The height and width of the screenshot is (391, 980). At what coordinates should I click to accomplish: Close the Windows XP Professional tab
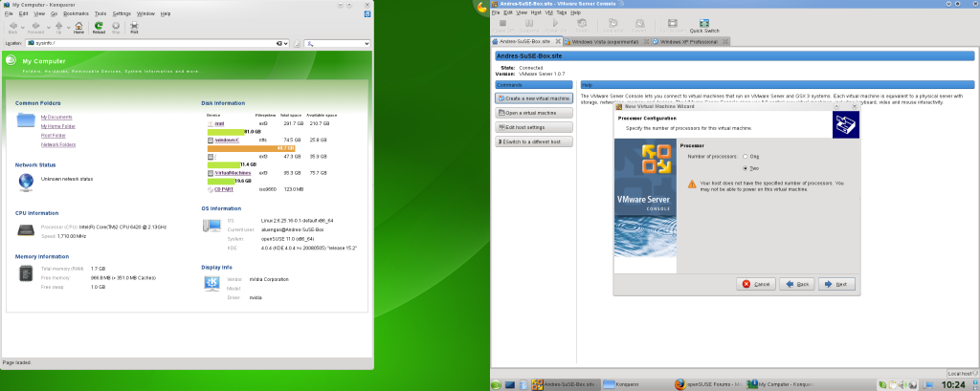point(724,41)
